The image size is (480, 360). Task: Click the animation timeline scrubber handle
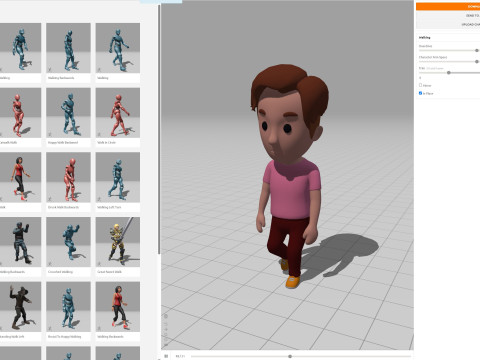(x=290, y=356)
